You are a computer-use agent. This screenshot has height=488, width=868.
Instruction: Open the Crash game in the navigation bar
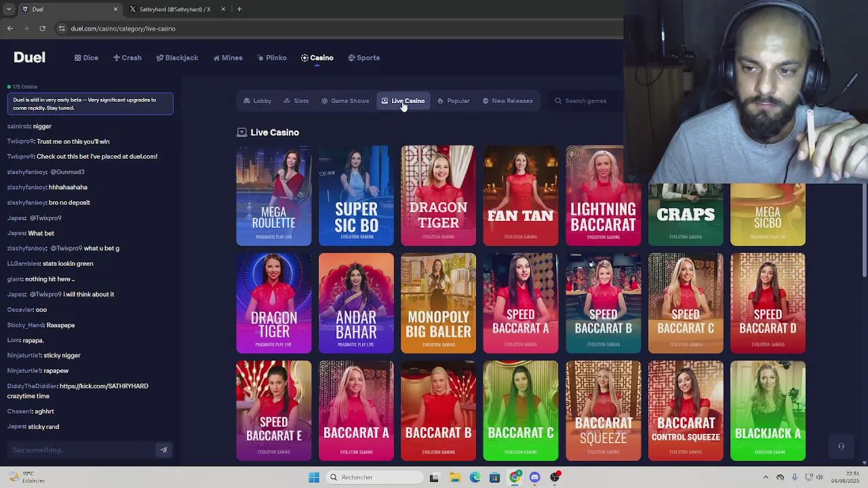point(127,58)
